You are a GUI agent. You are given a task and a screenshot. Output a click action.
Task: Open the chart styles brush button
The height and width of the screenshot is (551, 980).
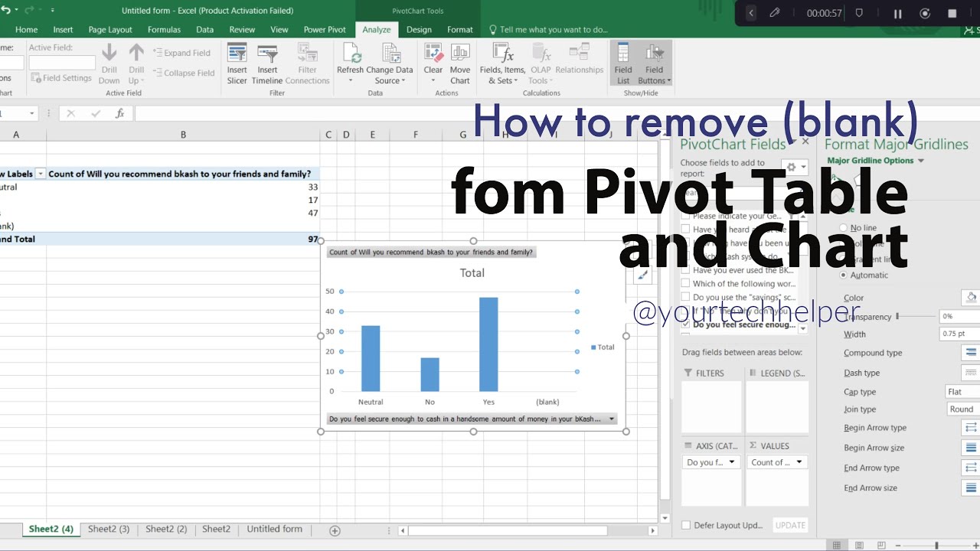click(x=643, y=275)
